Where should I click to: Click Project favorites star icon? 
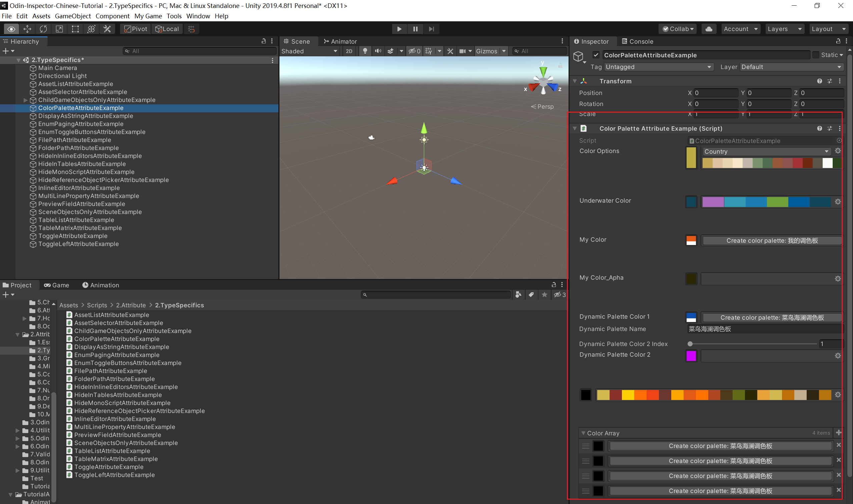pos(544,294)
